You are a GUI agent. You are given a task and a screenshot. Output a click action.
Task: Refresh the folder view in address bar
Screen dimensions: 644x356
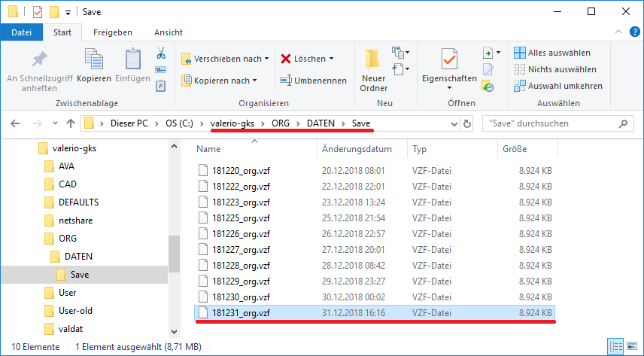(467, 123)
